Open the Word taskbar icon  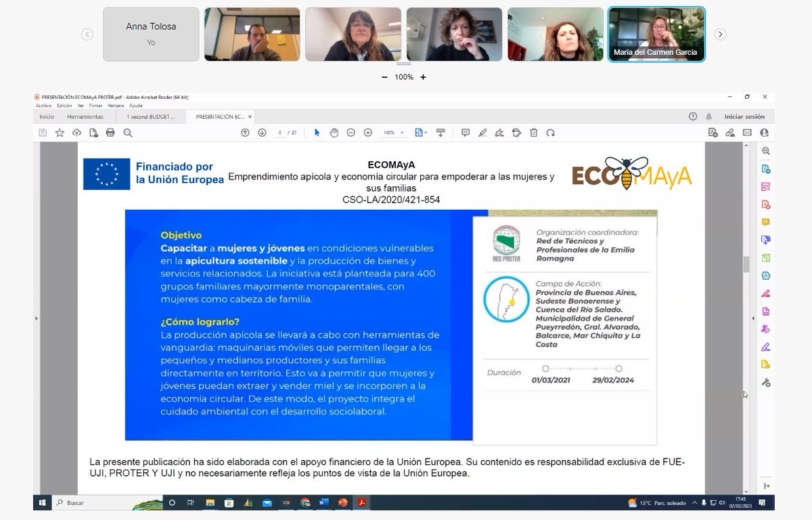323,503
